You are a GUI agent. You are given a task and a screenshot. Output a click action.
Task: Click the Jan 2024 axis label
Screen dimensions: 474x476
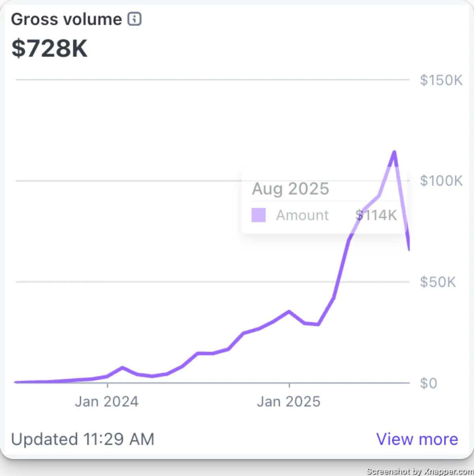pyautogui.click(x=107, y=401)
